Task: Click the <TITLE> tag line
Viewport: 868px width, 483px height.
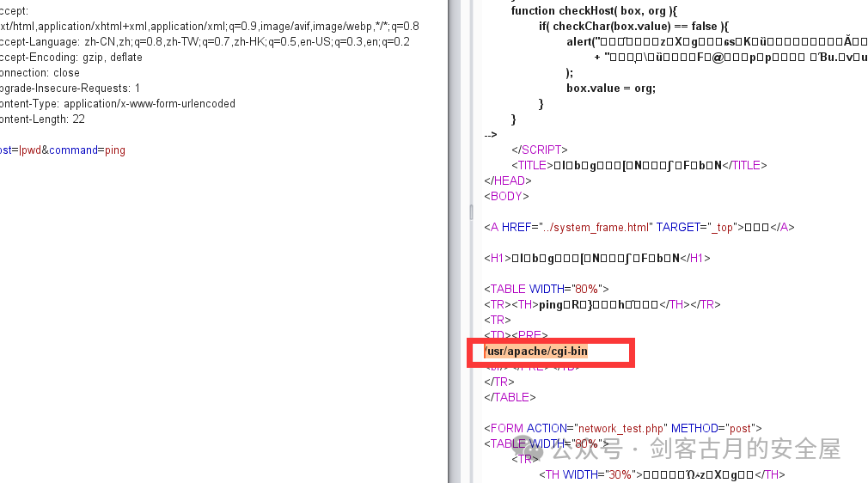Action: (639, 166)
